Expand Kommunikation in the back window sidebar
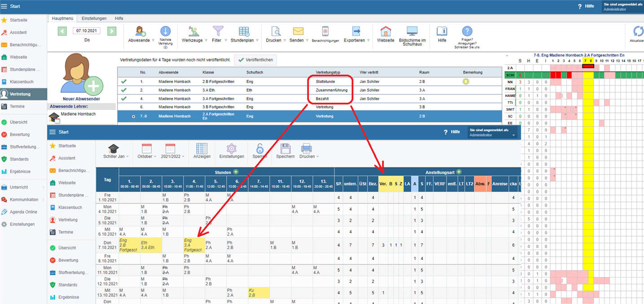 pos(23,200)
